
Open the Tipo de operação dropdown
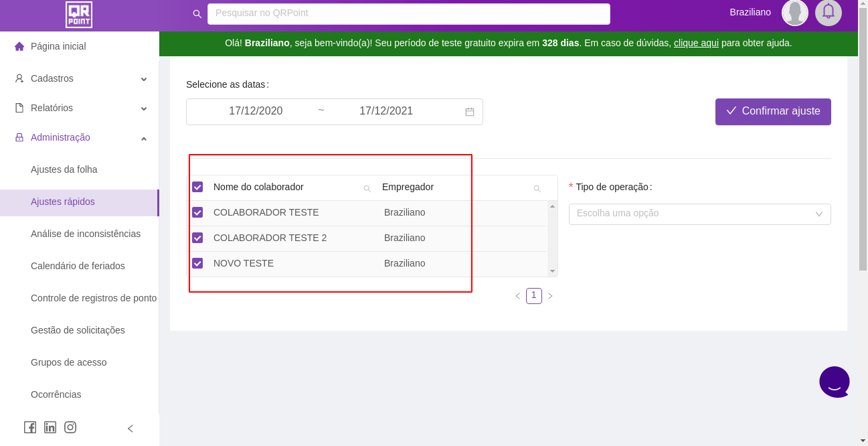[x=699, y=214]
